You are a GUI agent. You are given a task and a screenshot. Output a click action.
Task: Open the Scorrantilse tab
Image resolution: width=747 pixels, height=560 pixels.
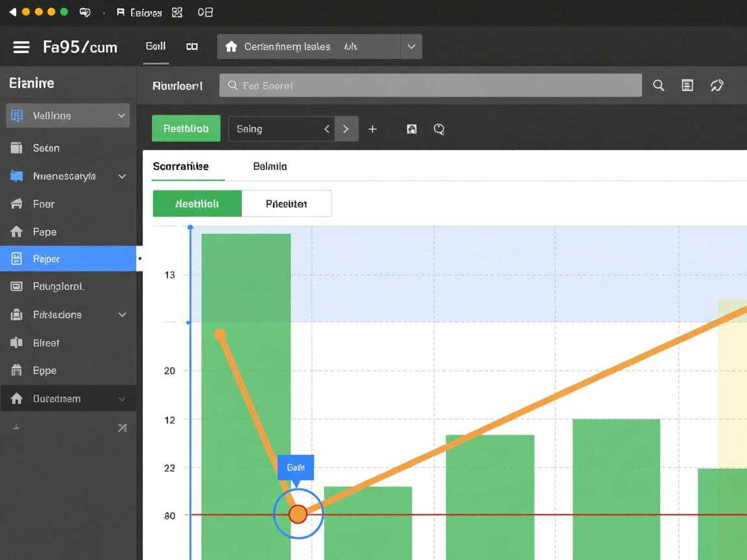(x=181, y=167)
